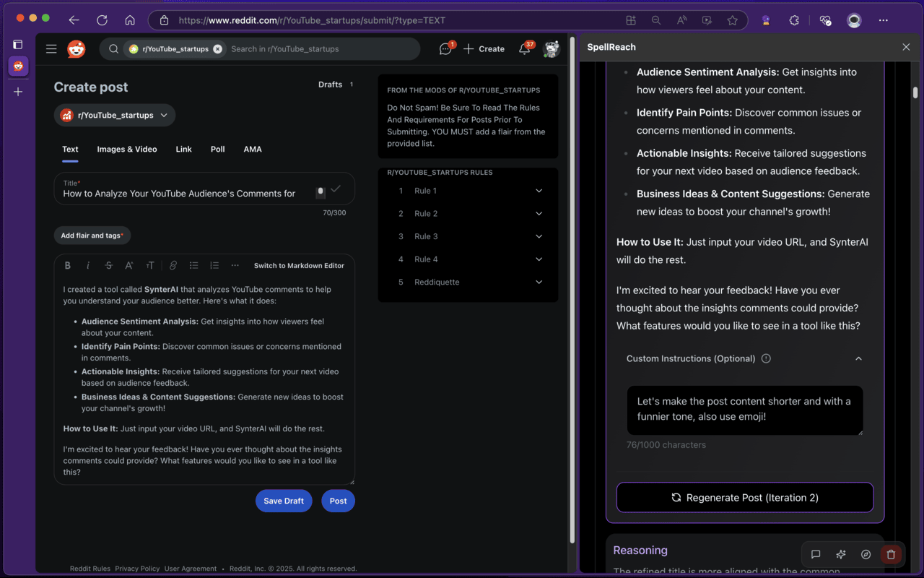924x578 pixels.
Task: Insert a numbered list in editor
Action: pyautogui.click(x=214, y=266)
